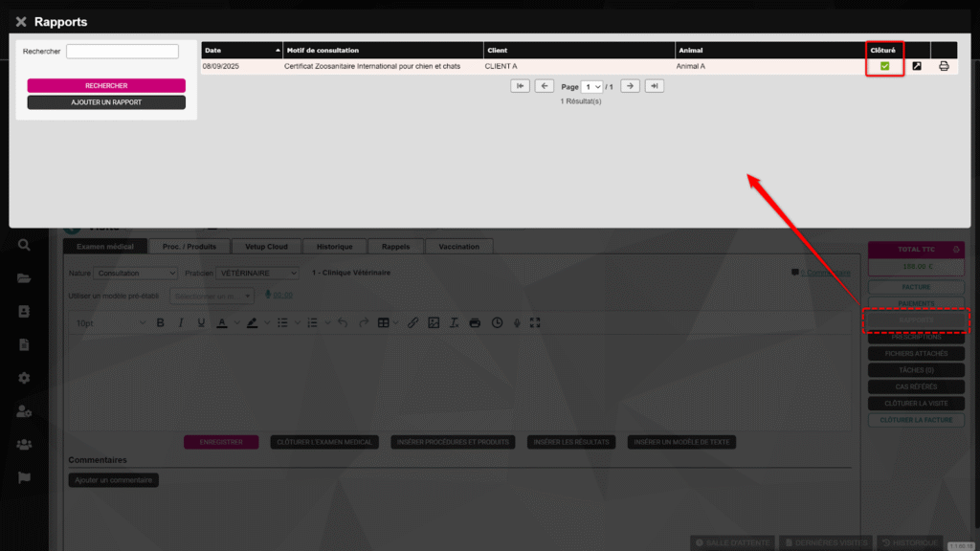Click AJOUTER UN RAPPORT button

point(106,102)
